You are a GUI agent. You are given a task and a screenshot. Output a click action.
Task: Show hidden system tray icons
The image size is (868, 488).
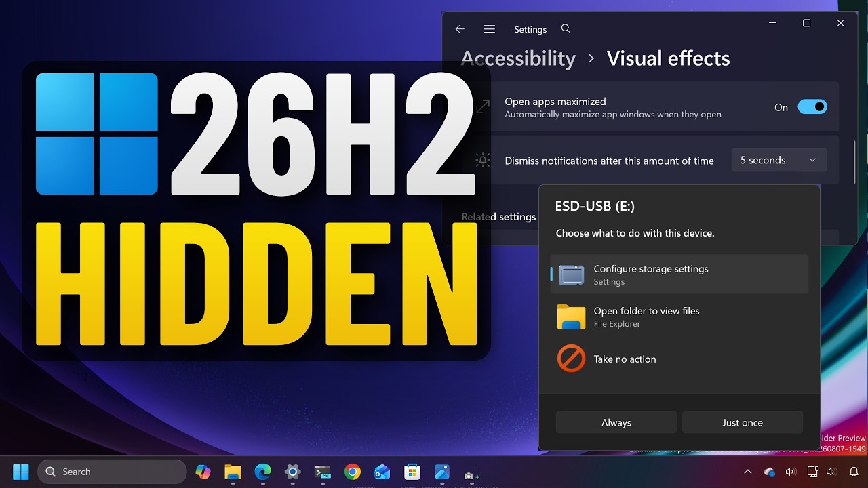point(747,472)
